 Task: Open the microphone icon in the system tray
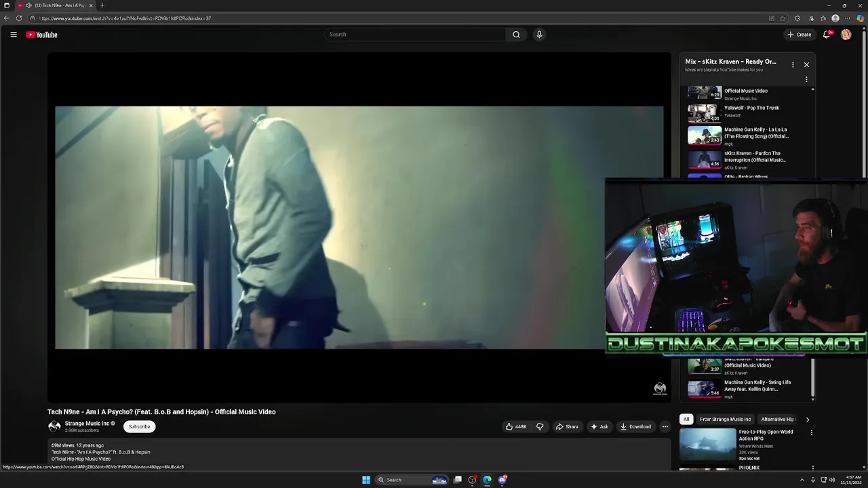(813, 480)
